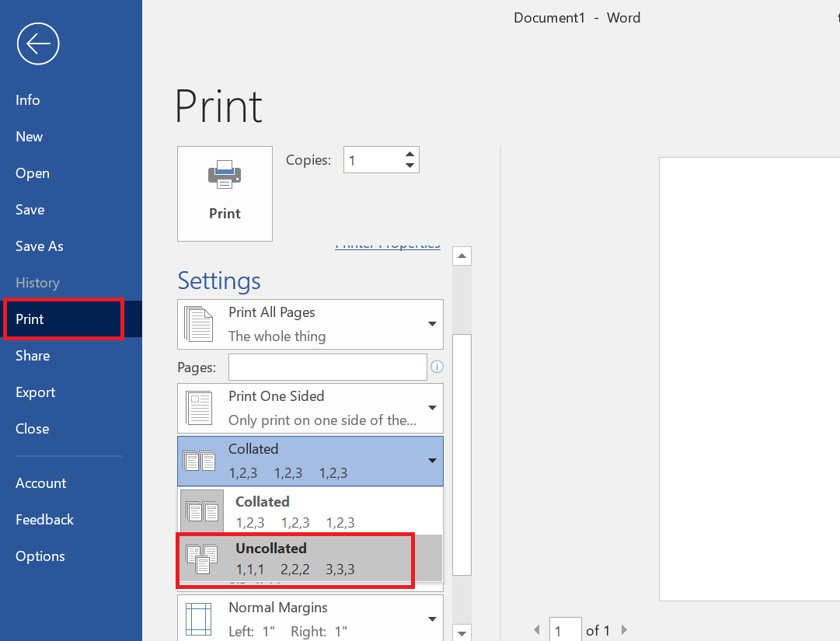Click the Pages range input field
The width and height of the screenshot is (840, 641).
coord(328,367)
